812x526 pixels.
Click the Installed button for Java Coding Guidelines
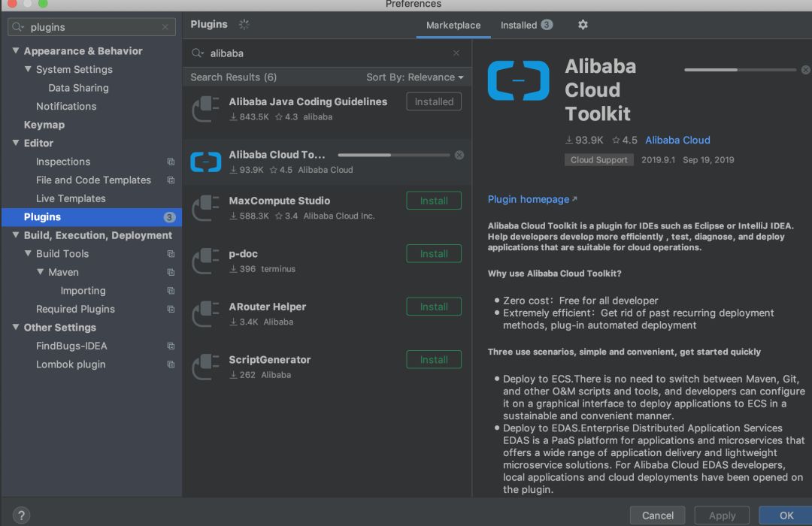[434, 101]
